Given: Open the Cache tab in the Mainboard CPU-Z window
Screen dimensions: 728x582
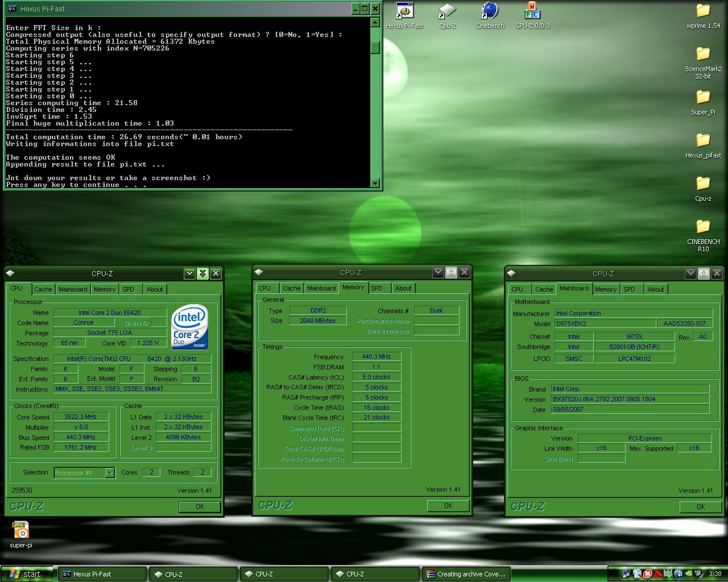Looking at the screenshot, I should coord(544,289).
